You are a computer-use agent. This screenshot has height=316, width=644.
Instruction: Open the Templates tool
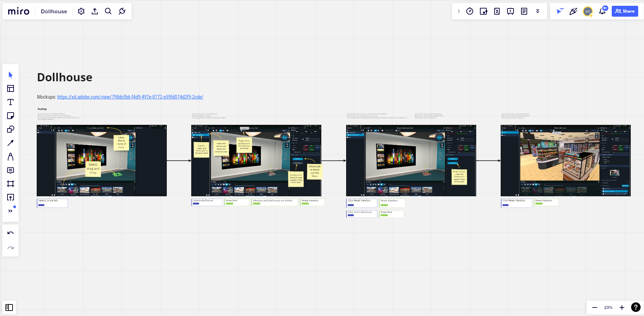(11, 88)
